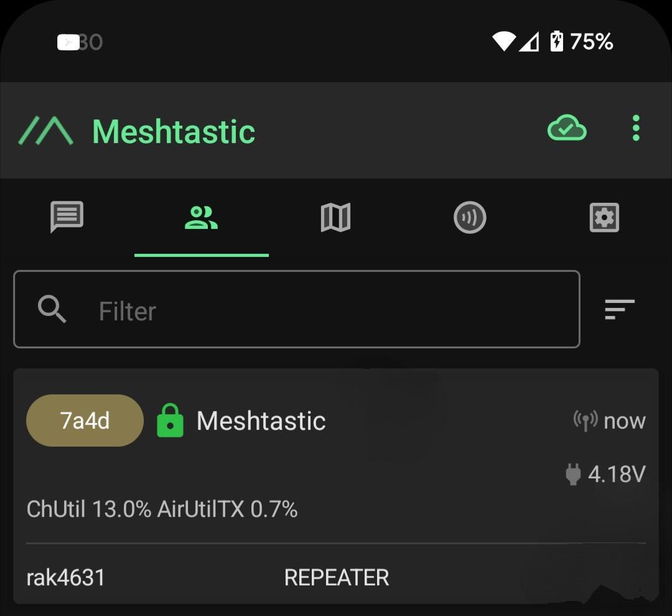Tap the rak4631 hardware label
Screen dimensions: 672x616
(65, 577)
